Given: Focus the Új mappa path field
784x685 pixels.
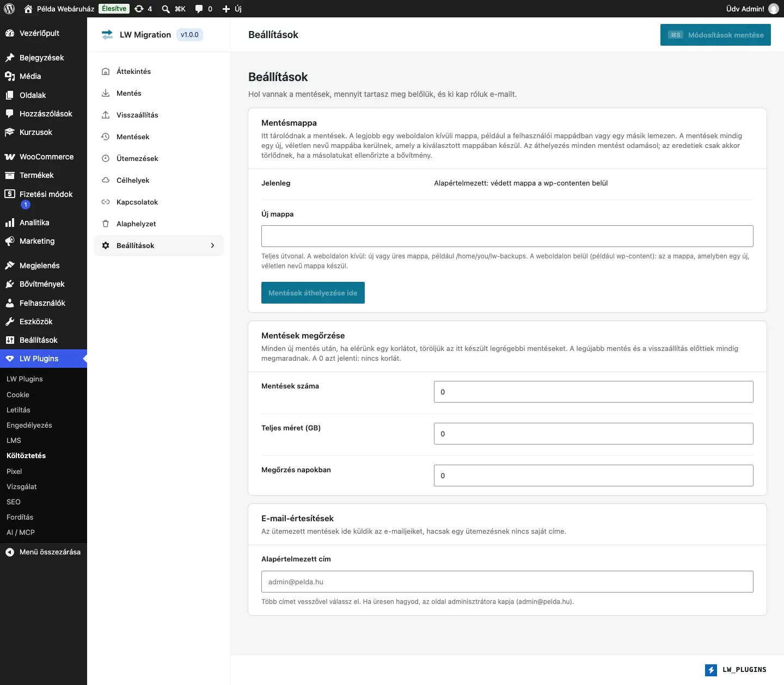Looking at the screenshot, I should 507,236.
